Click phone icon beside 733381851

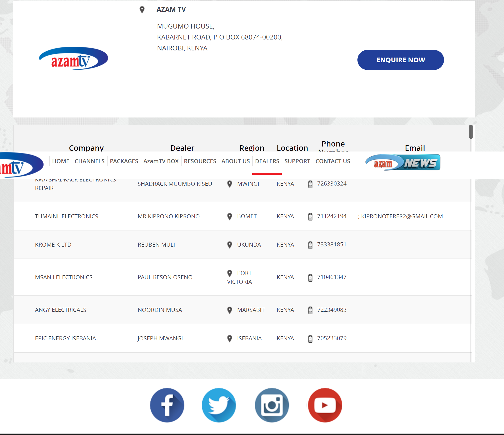[x=310, y=245]
